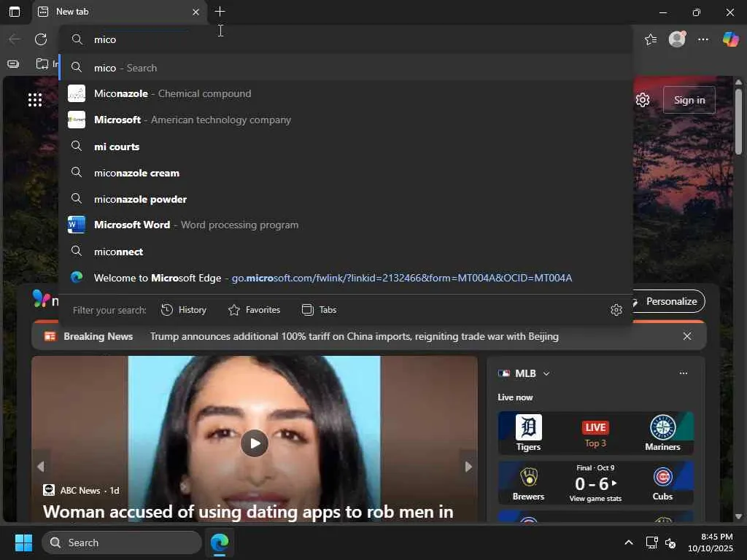Viewport: 747px width, 560px height.
Task: Open the article about dating apps robbery
Action: [x=248, y=512]
